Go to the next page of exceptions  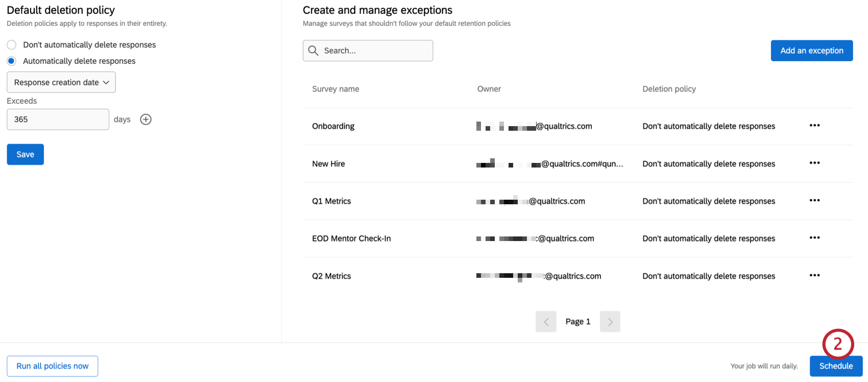(610, 321)
